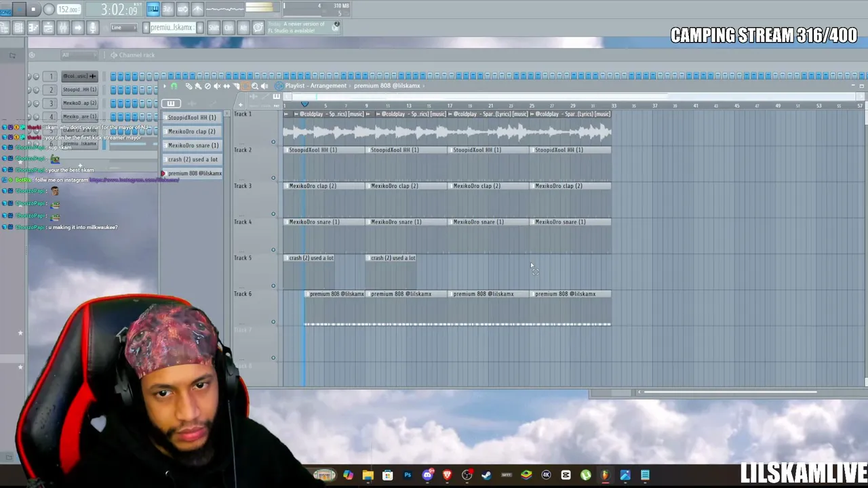The image size is (868, 488).
Task: Click channel number 2 mixer track selector
Action: 51,89
